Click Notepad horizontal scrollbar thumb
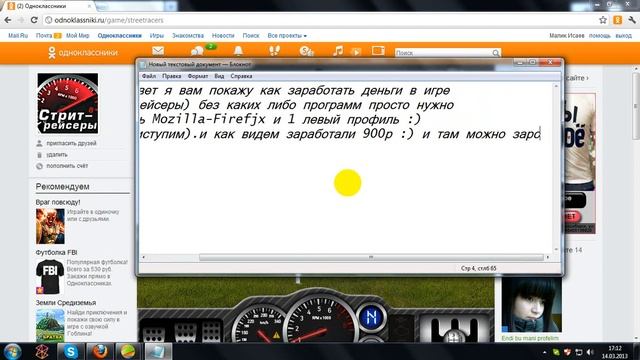The height and width of the screenshot is (360, 640). point(371,258)
